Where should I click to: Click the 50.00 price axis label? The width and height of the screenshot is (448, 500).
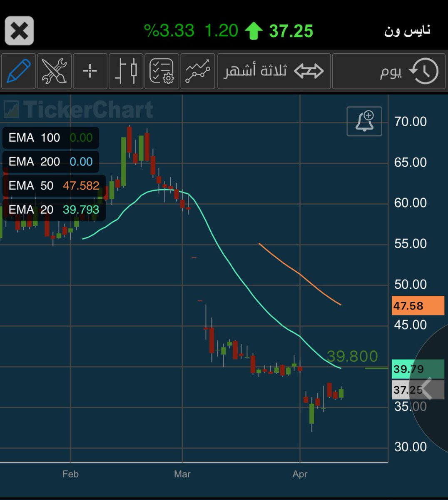coord(410,285)
